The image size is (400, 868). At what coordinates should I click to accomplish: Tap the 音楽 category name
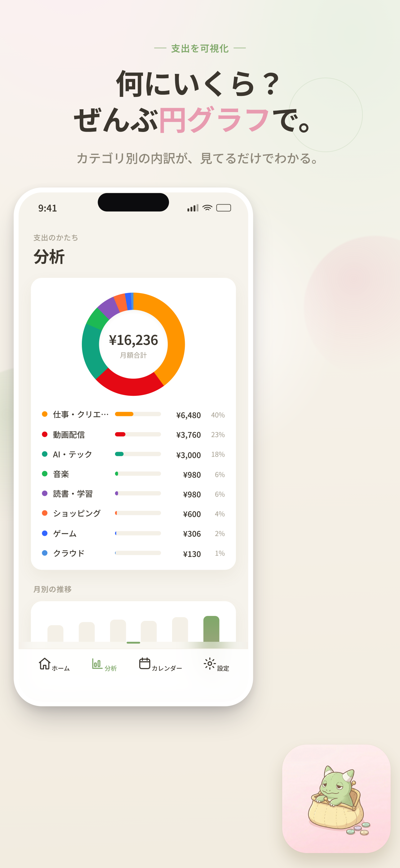pos(61,474)
